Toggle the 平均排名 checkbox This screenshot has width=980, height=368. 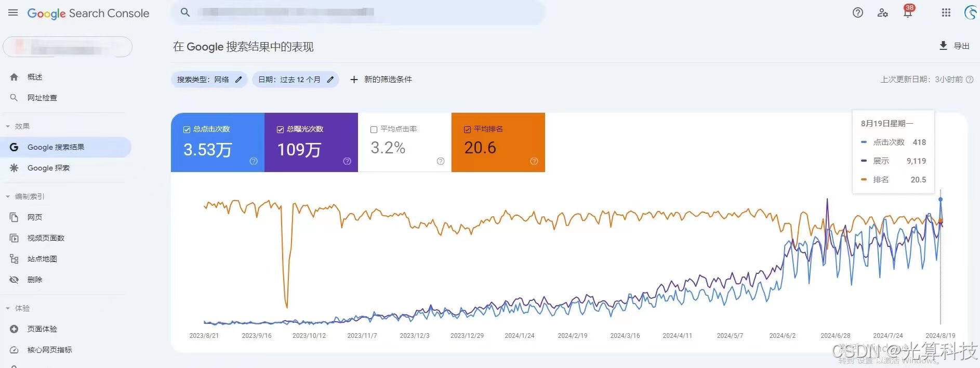tap(467, 129)
